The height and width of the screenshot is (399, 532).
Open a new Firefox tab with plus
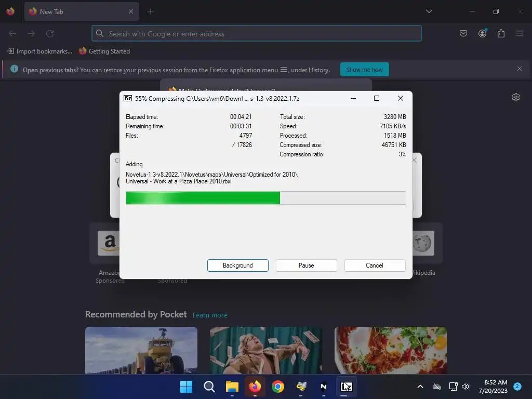tap(150, 12)
